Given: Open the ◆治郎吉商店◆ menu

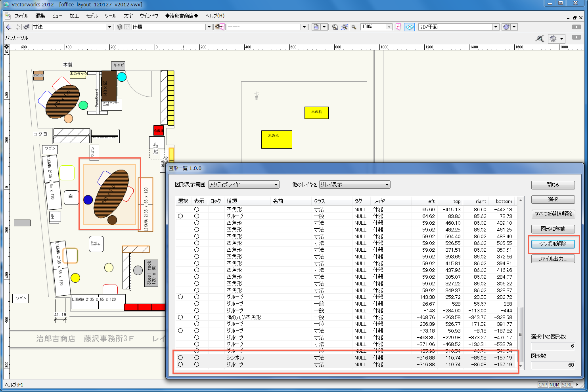Looking at the screenshot, I should pos(182,16).
